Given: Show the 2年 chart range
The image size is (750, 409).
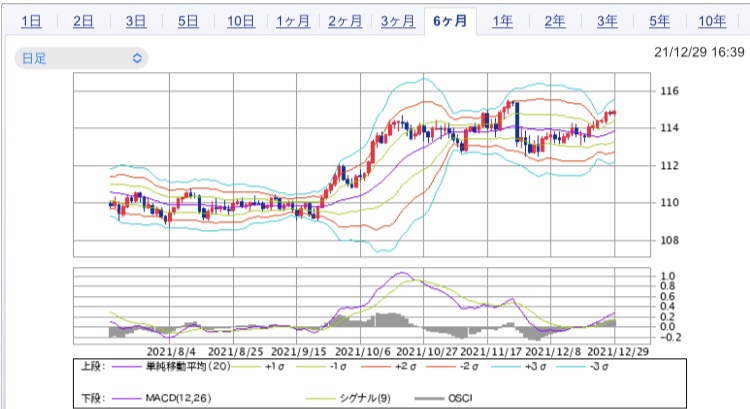Looking at the screenshot, I should [555, 21].
